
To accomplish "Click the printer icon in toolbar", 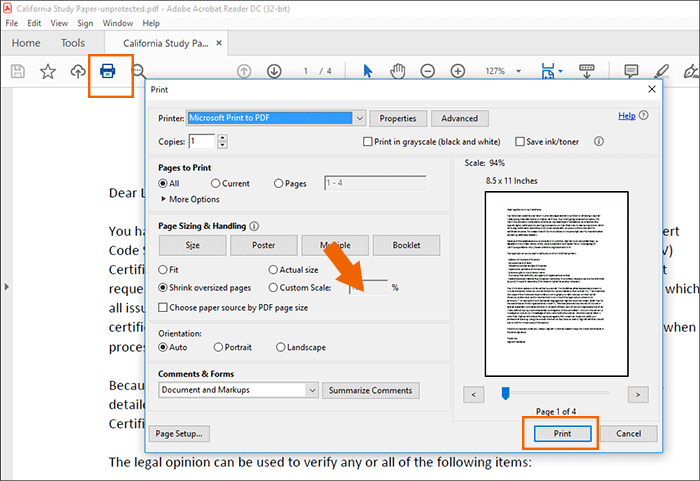I will 108,71.
